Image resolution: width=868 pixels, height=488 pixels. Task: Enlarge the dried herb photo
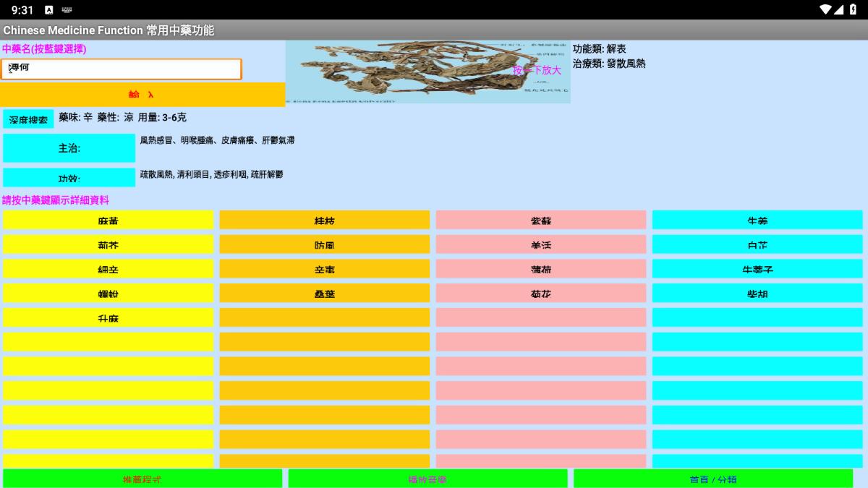[427, 72]
